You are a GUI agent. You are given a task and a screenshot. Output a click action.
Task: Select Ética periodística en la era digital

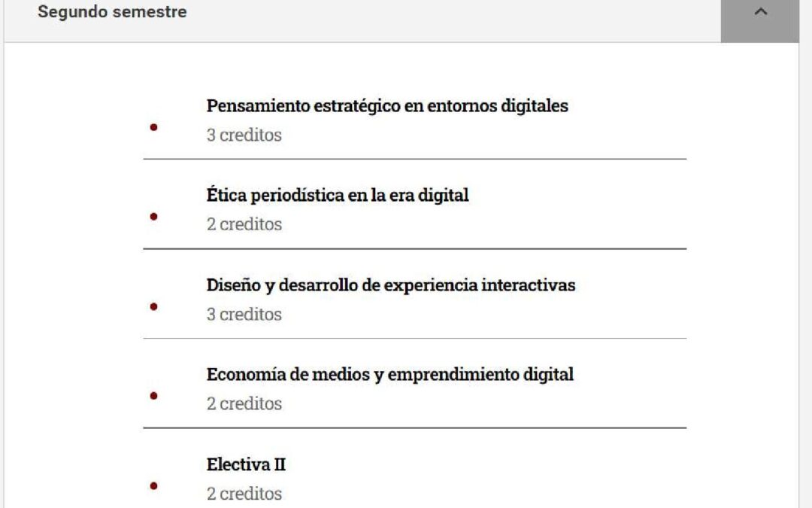(x=338, y=196)
